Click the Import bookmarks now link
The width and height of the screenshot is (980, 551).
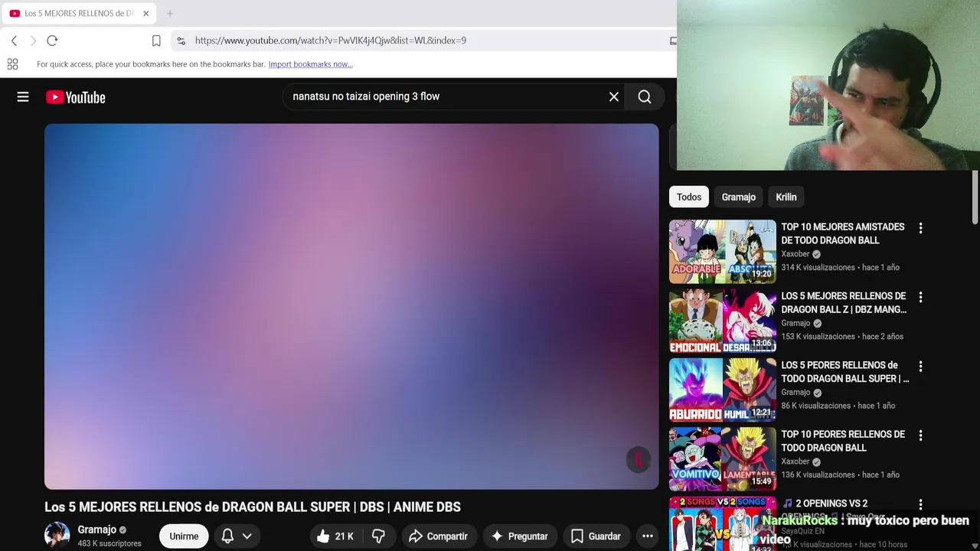[310, 64]
